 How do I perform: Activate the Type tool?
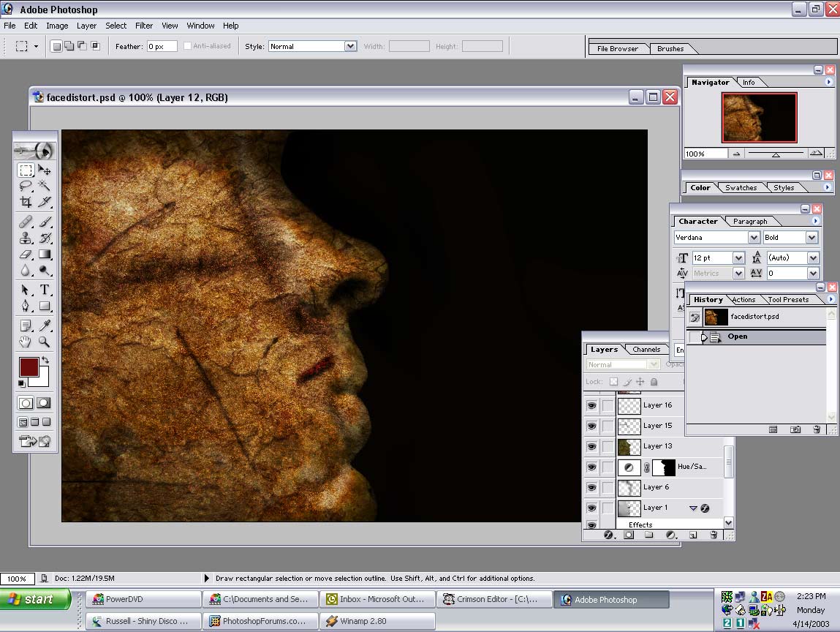coord(45,290)
